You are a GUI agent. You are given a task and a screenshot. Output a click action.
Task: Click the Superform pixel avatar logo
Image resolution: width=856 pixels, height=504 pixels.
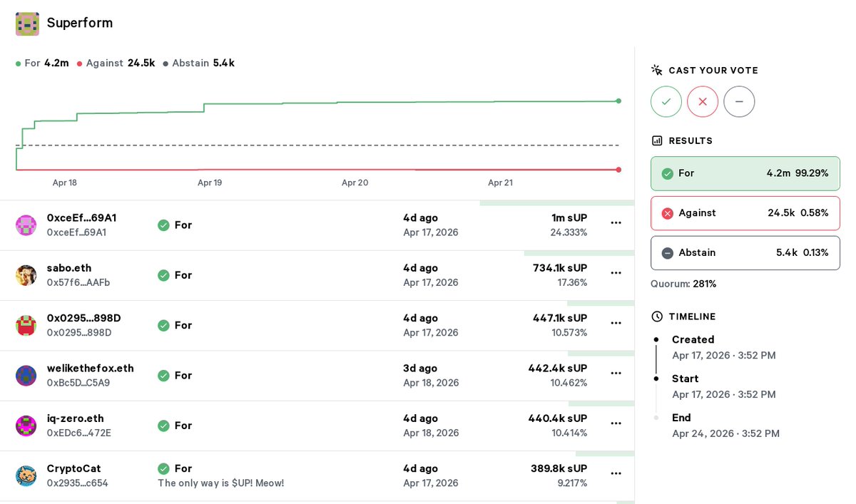pos(27,24)
